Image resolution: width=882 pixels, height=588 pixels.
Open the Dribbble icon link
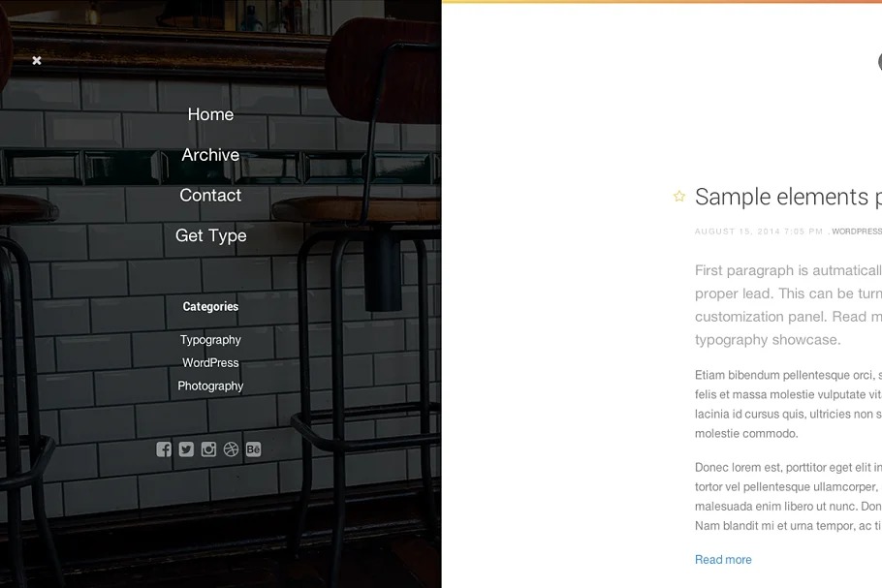(231, 449)
